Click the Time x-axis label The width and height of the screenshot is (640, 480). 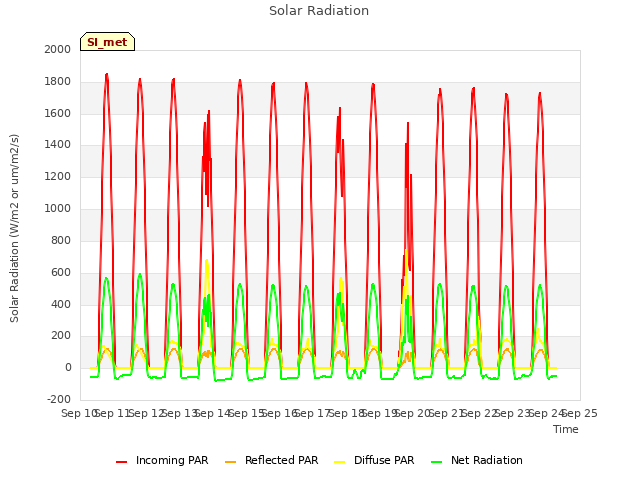566,429
